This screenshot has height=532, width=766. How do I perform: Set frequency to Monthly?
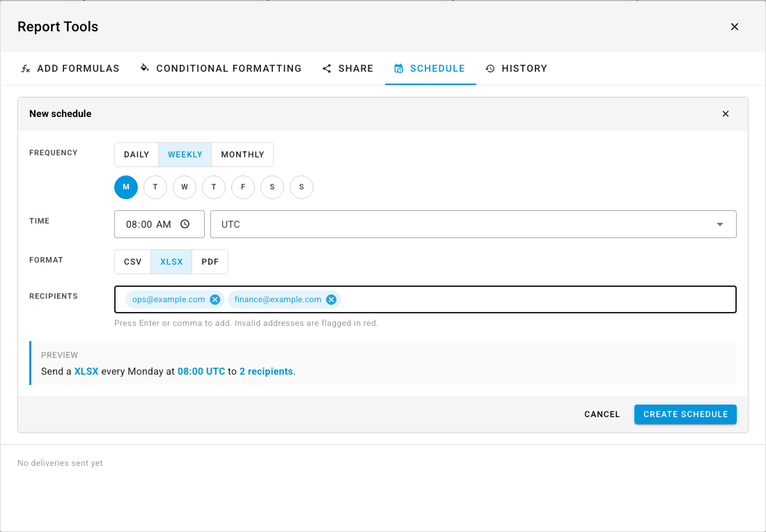click(242, 155)
